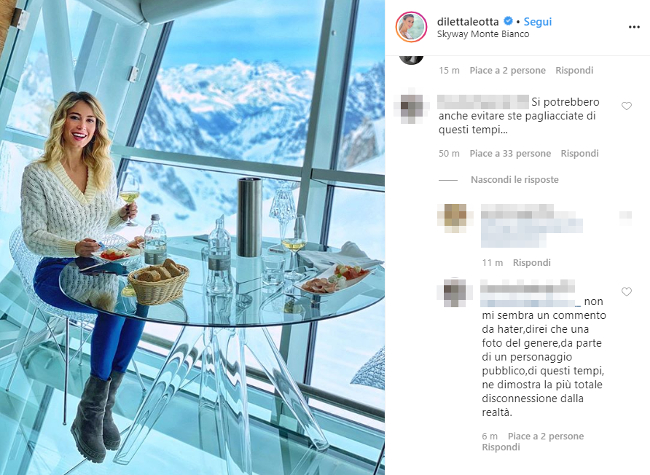Click the dilettaleotta profile picture

[x=411, y=27]
